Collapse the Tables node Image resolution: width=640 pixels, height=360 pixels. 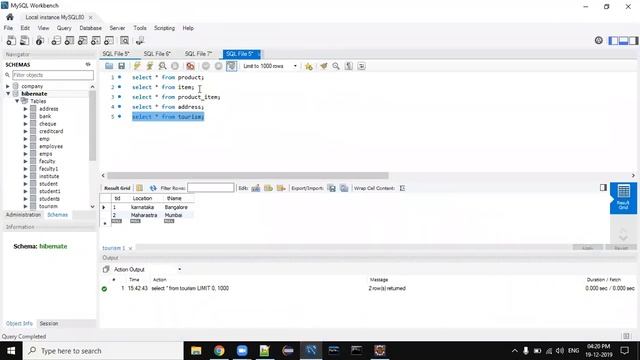[17, 101]
